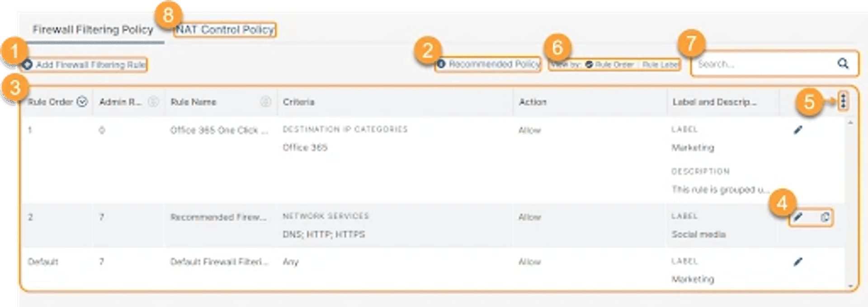Screen dimensions: 868x307
Task: Click the DNS; HTTP; HTTPS criteria value
Action: tap(324, 234)
